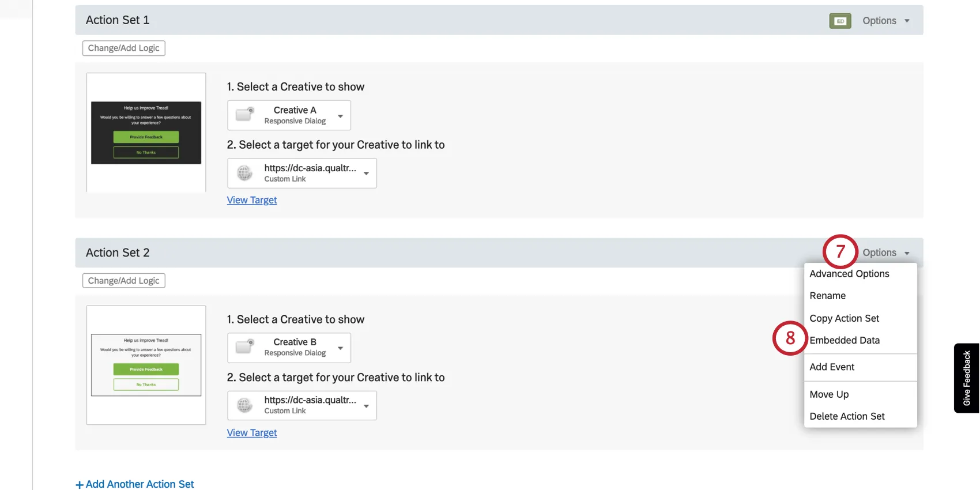Select Advanced Options from the menu
The image size is (980, 490).
[x=849, y=274]
